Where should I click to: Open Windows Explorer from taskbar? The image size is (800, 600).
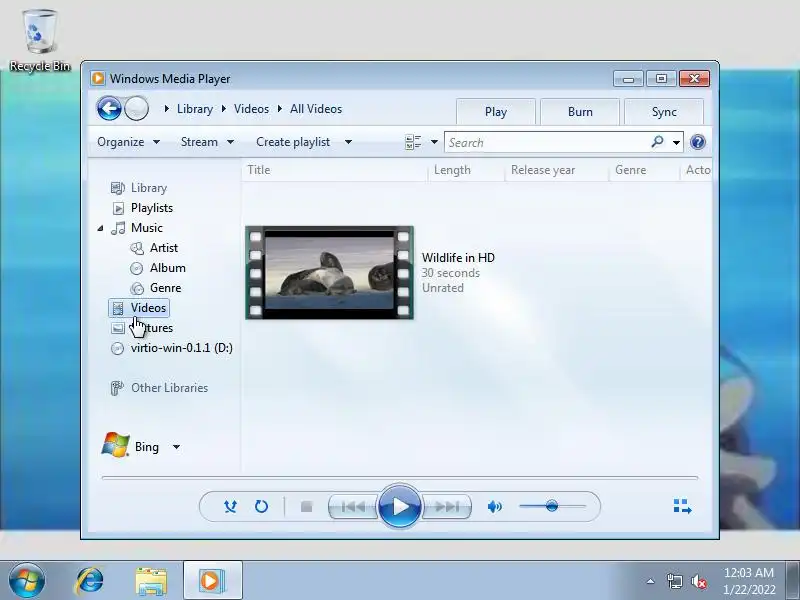click(x=151, y=581)
